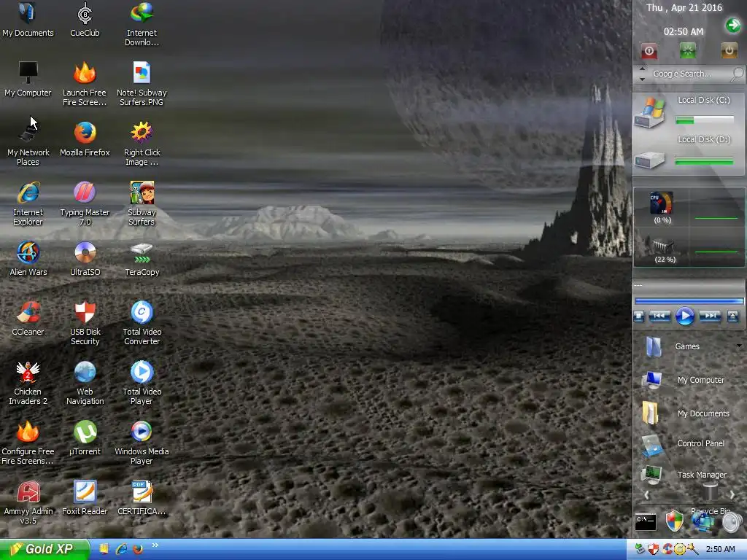Image resolution: width=747 pixels, height=560 pixels.
Task: Switch search engine with the down arrow
Action: (x=642, y=79)
